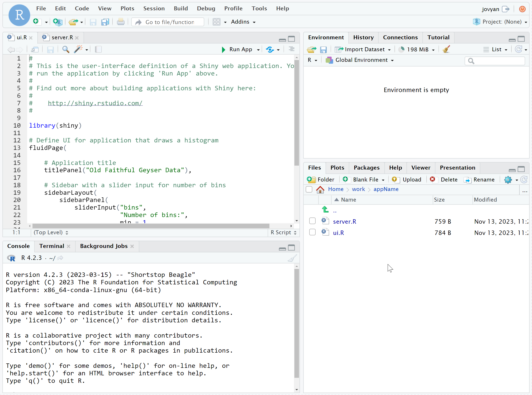Screen dimensions: 532x395
Task: Open the Import Dataset dropdown
Action: pos(363,49)
